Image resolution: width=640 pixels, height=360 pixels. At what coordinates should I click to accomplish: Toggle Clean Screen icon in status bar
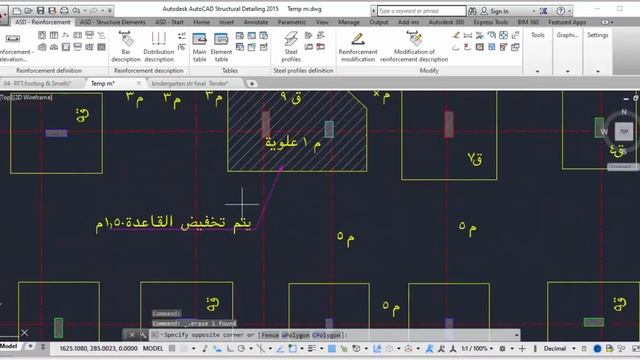point(636,349)
